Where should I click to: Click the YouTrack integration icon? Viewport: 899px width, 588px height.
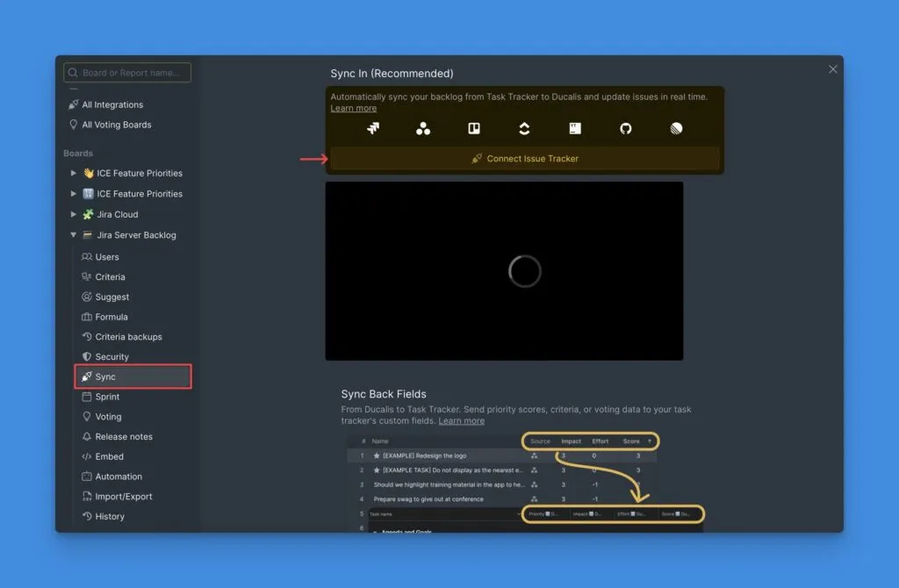[x=574, y=128]
